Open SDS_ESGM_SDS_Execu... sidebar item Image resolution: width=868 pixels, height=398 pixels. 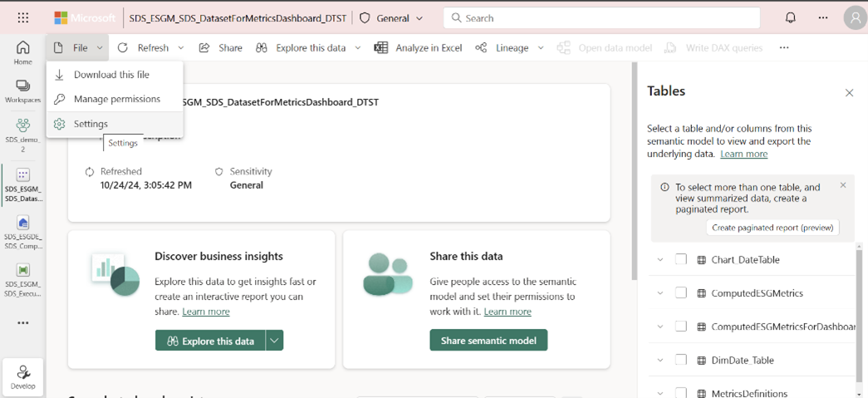tap(22, 279)
